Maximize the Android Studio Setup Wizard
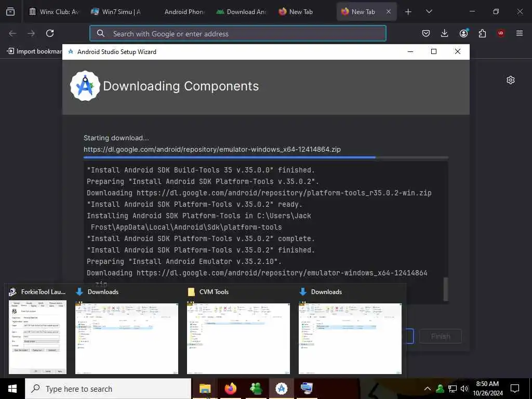This screenshot has height=399, width=532. 434,51
